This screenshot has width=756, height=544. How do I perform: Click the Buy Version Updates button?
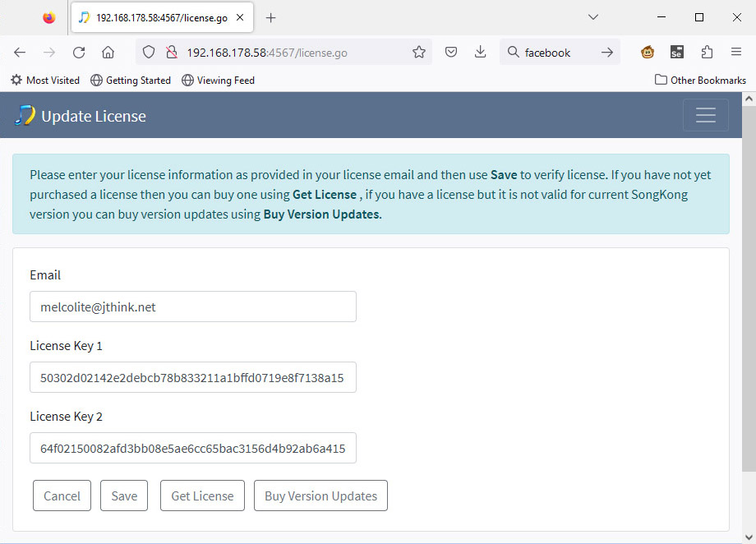point(320,496)
